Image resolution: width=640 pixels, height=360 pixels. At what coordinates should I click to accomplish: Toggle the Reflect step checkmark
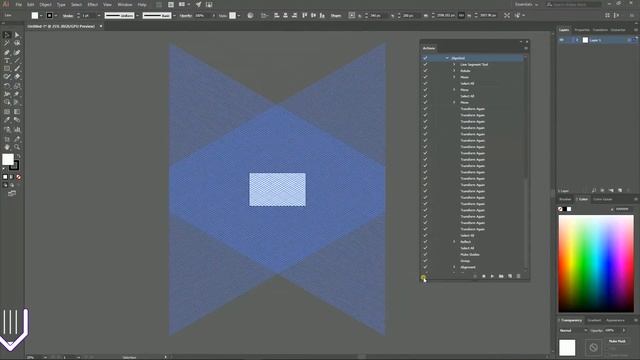[x=425, y=242]
